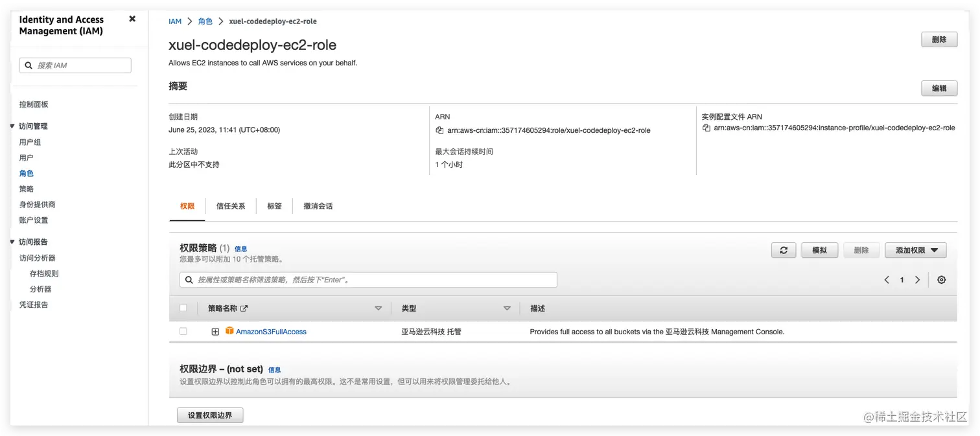Screen dimensions: 980x436
Task: Click filter magnifier icon in policy search
Action: pos(189,280)
